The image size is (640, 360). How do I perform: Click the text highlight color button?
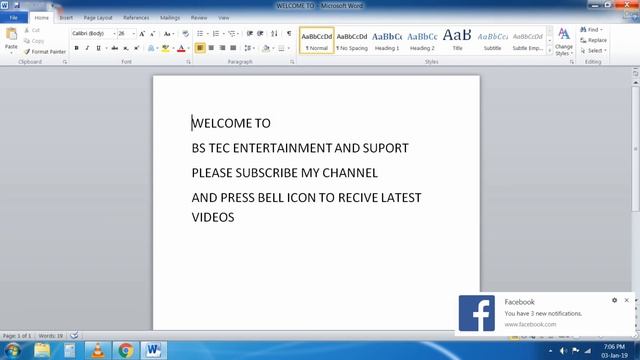pos(165,48)
